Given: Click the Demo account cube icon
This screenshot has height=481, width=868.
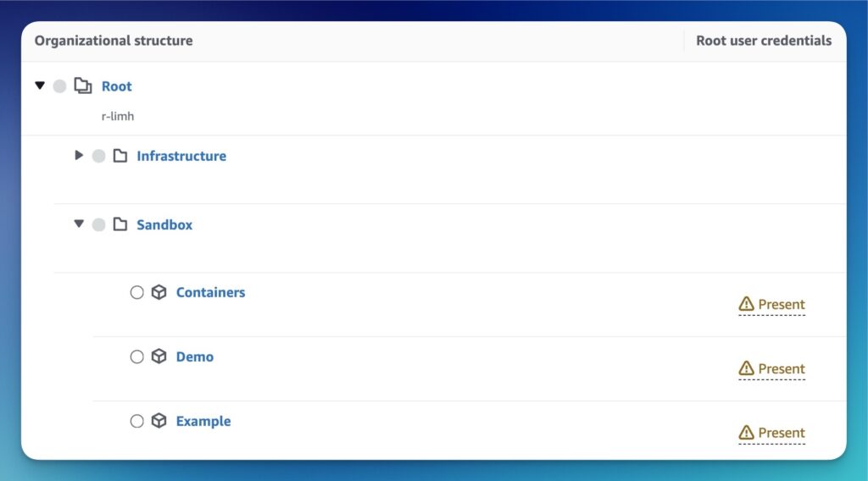Looking at the screenshot, I should point(159,356).
